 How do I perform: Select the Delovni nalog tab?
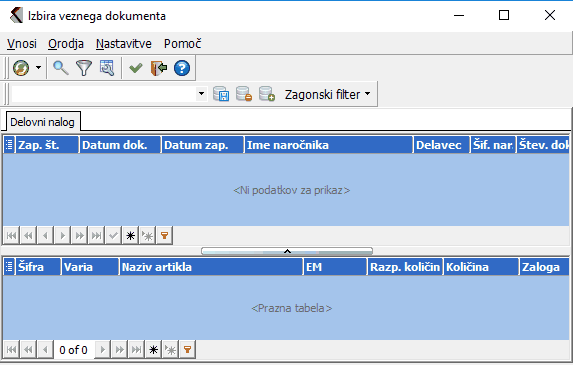tap(42, 122)
